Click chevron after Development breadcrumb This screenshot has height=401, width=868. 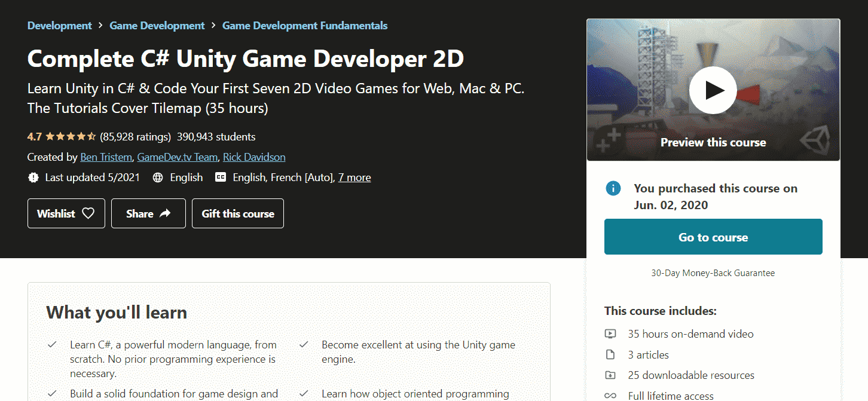(100, 26)
